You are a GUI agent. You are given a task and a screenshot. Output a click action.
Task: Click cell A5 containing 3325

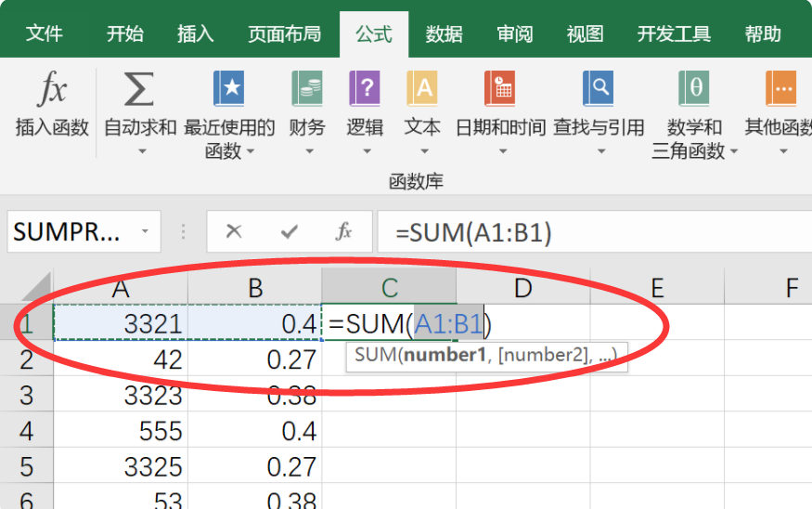121,466
